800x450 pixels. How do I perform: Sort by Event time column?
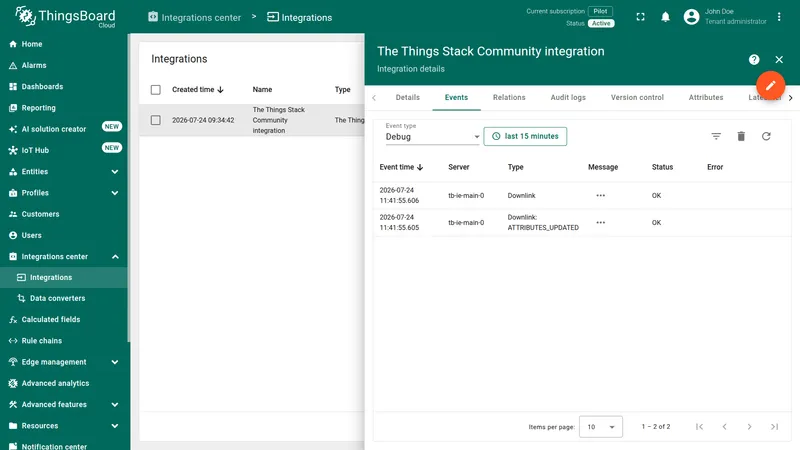click(x=401, y=167)
